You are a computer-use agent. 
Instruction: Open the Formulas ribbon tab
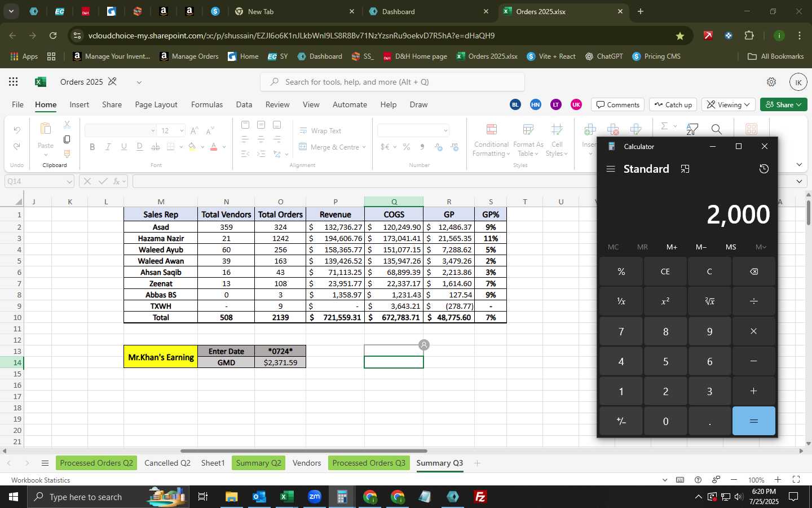pos(207,104)
